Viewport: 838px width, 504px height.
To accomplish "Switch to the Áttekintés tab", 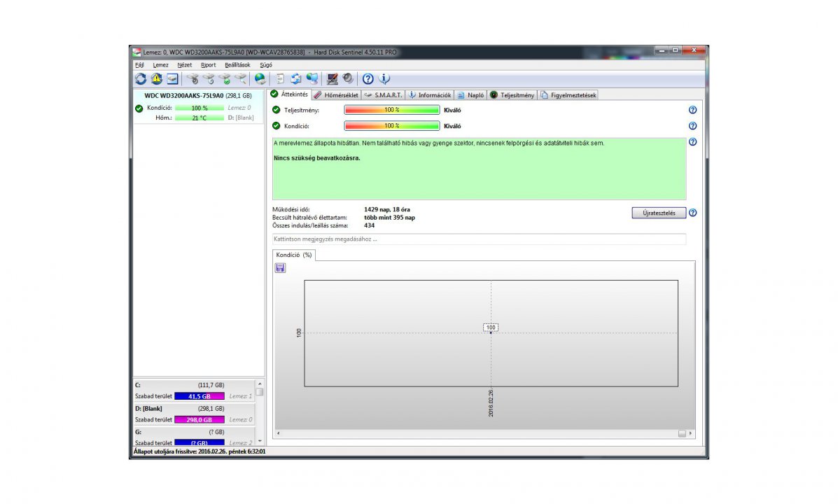I will click(x=289, y=94).
